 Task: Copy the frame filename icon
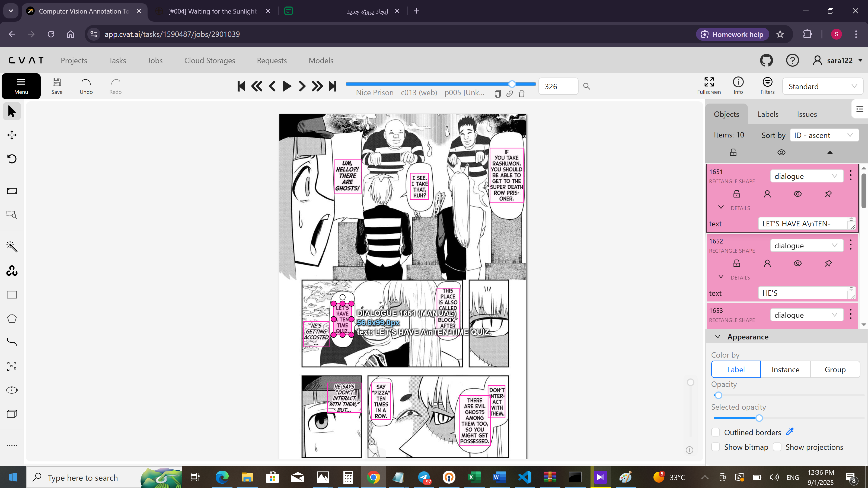tap(497, 94)
